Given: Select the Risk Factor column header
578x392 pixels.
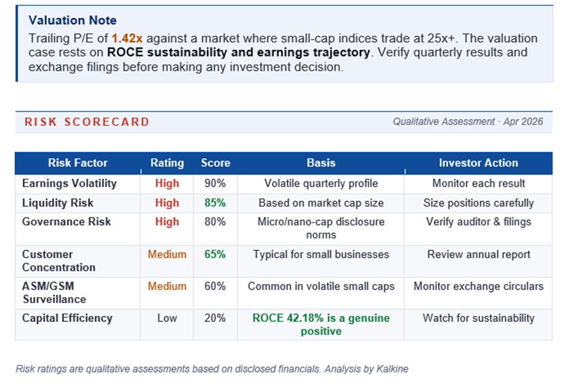Looking at the screenshot, I should [x=78, y=163].
